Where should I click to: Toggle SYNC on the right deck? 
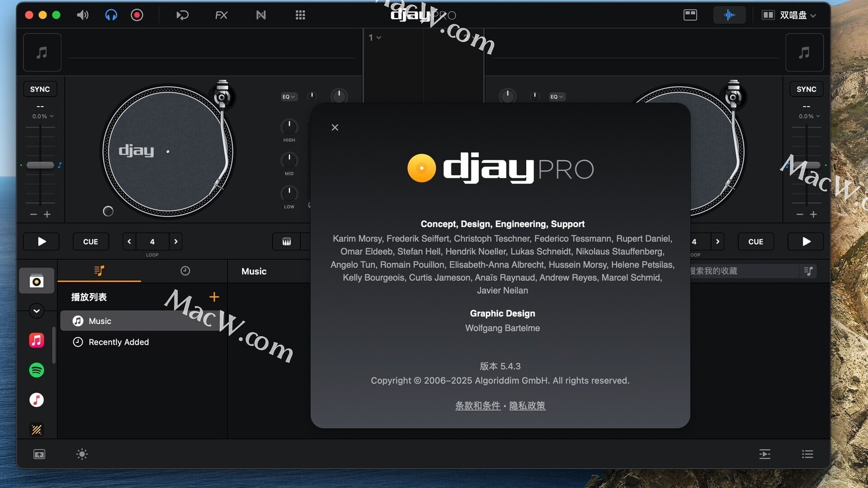point(806,89)
